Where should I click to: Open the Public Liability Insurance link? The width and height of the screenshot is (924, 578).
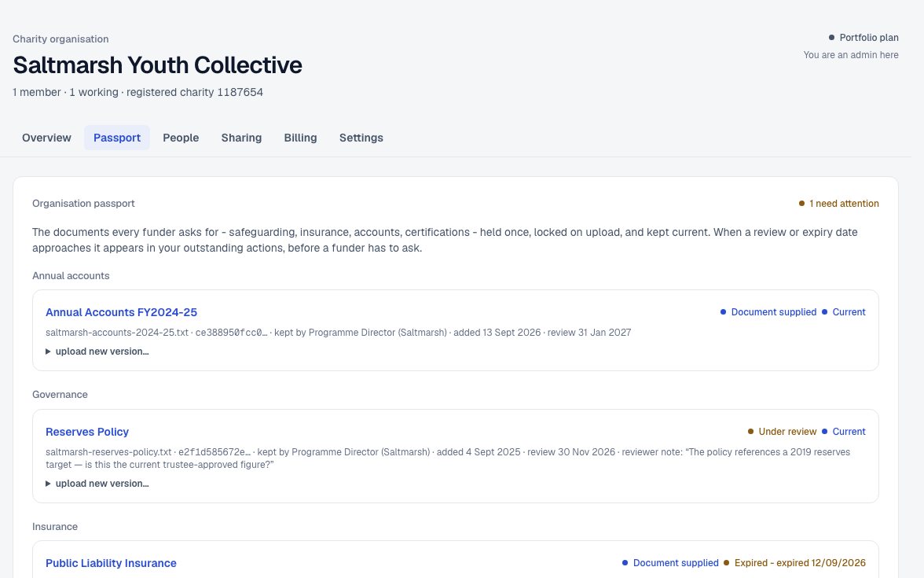(x=111, y=563)
